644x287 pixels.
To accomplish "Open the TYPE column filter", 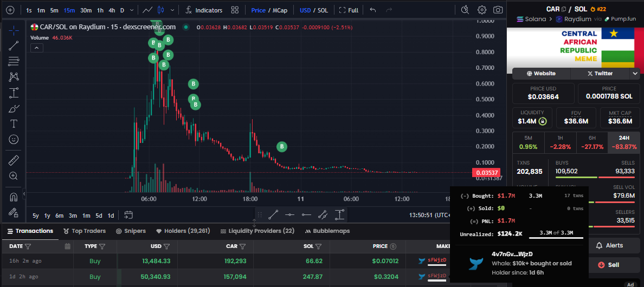I will coord(102,246).
